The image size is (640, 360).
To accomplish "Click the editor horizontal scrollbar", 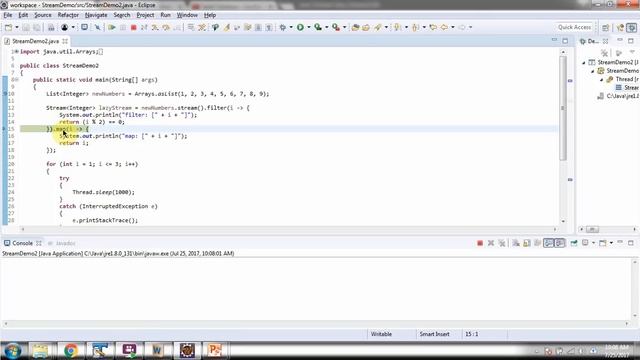I will (289, 229).
